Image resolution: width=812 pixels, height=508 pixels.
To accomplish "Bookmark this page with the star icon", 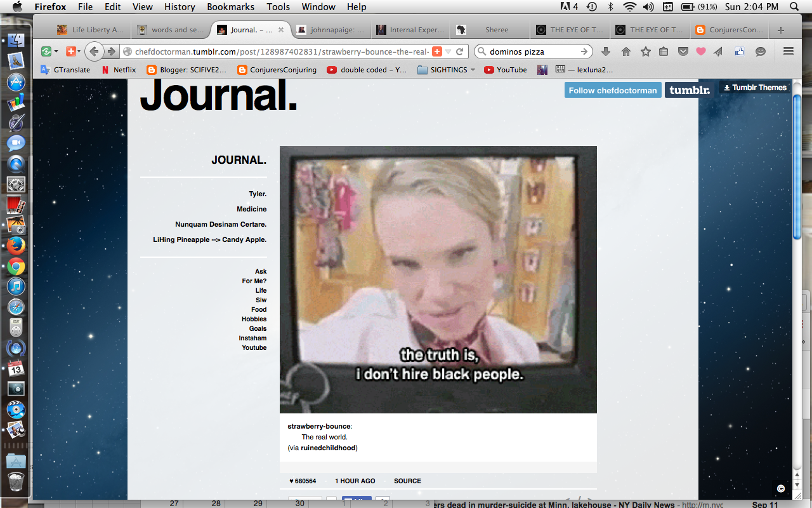I will 645,51.
